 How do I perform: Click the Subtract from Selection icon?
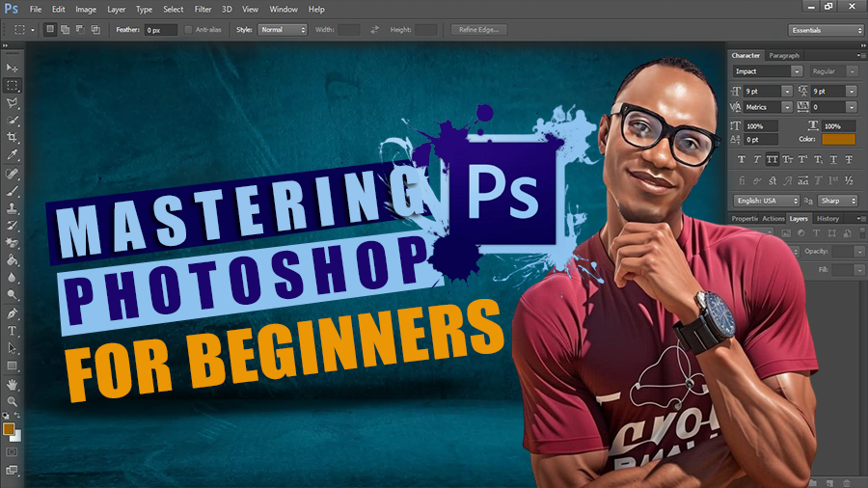coord(80,29)
